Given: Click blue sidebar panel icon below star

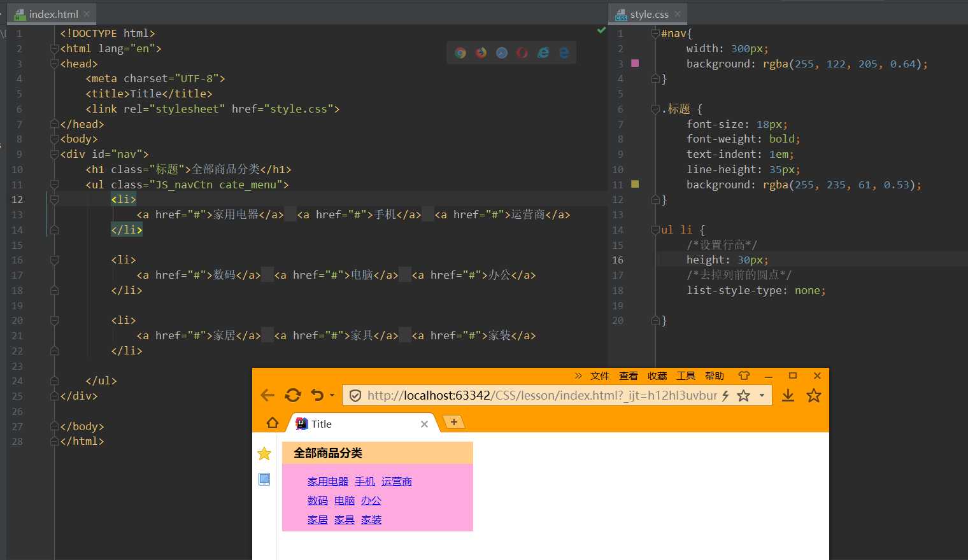Looking at the screenshot, I should [x=264, y=479].
